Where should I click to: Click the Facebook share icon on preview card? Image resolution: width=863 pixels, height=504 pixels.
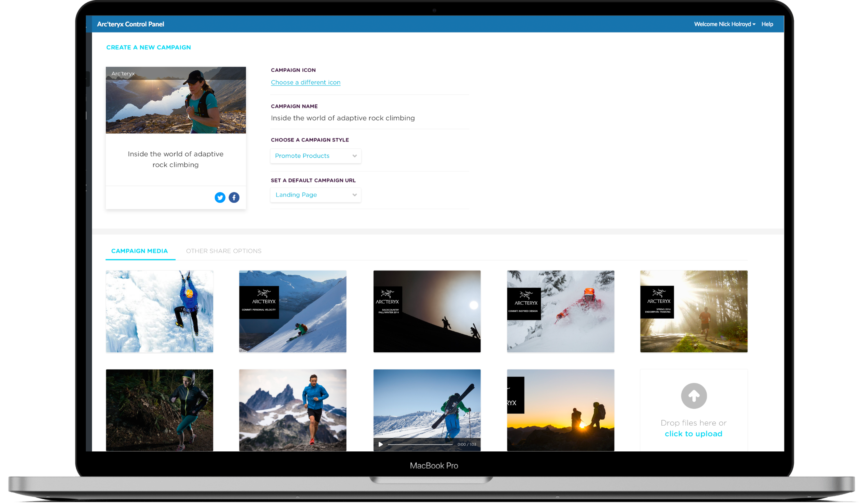[x=234, y=197]
